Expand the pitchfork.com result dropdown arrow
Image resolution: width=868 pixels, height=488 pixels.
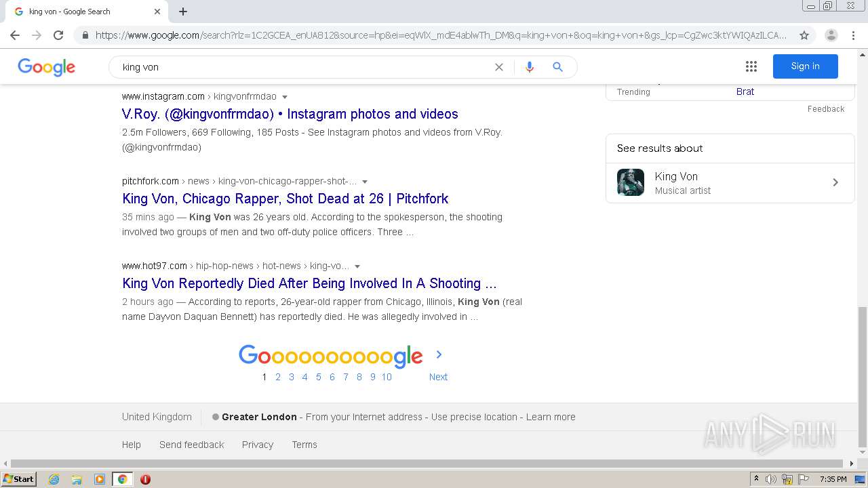coord(365,182)
